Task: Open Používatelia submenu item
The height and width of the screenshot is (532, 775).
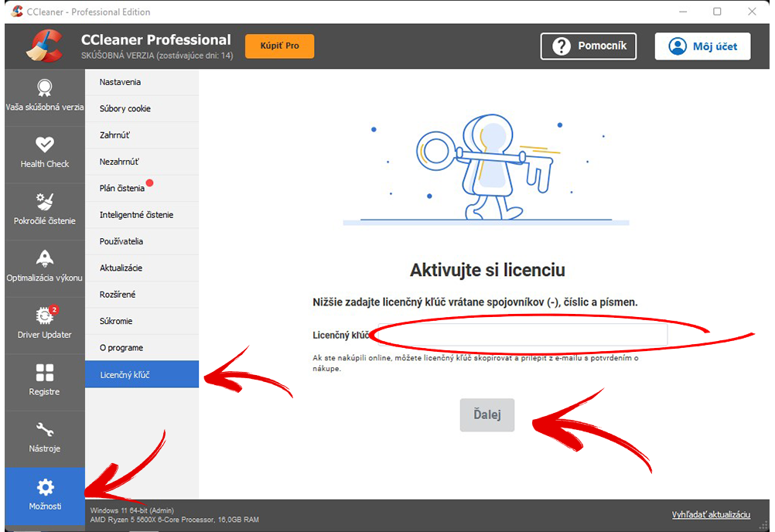Action: 142,241
